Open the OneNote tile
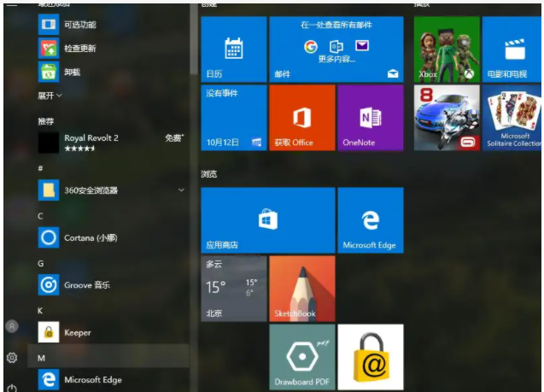Image resolution: width=544 pixels, height=392 pixels. (371, 118)
